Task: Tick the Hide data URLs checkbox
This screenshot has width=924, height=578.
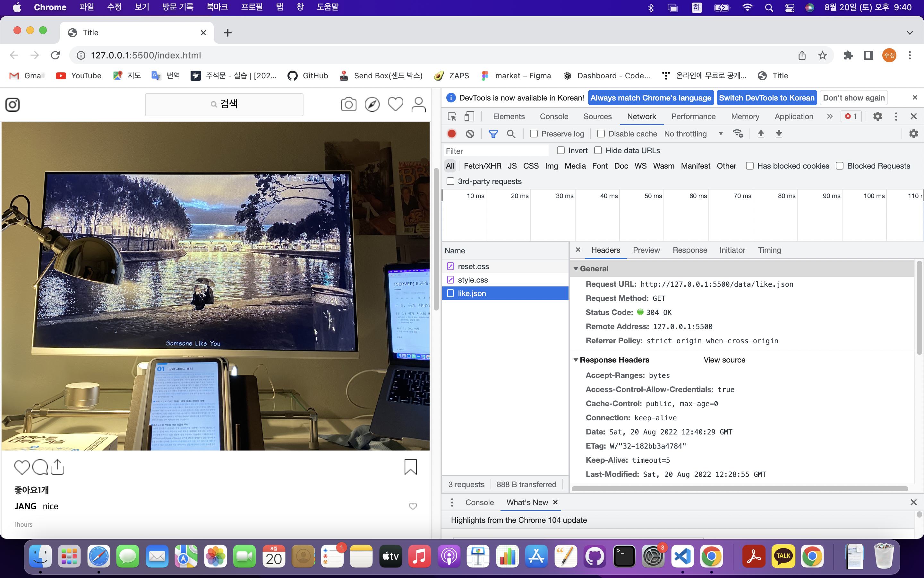Action: pos(598,150)
